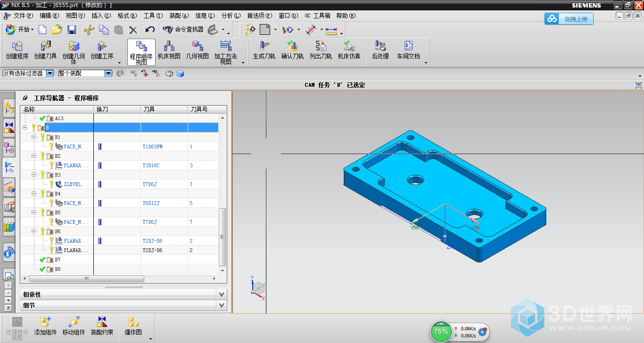Select the B7 program group
The image size is (644, 343).
click(58, 260)
